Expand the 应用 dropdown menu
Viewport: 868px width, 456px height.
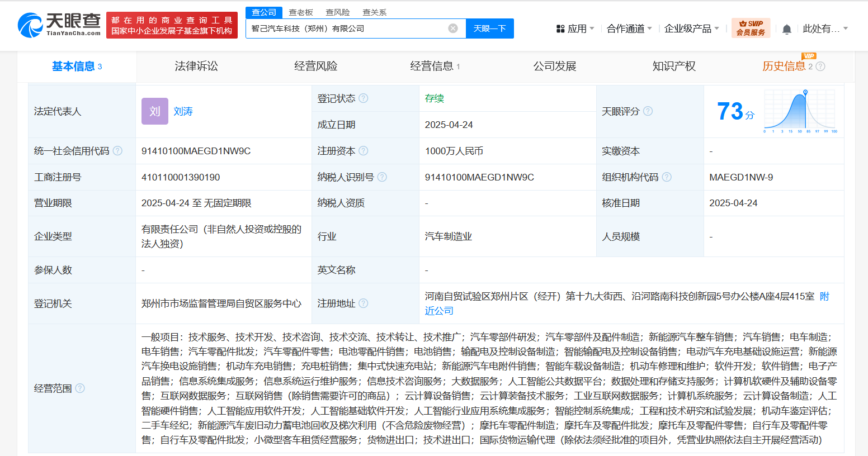(x=575, y=28)
